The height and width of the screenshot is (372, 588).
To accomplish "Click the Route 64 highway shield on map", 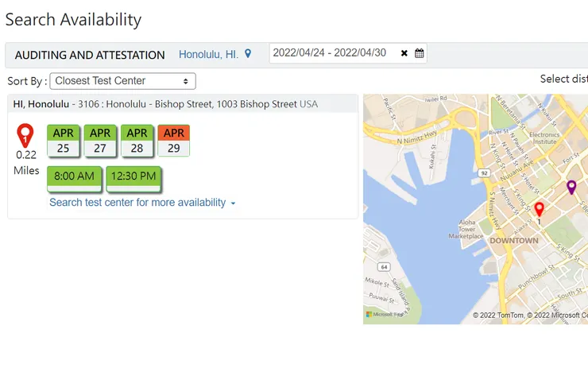I will pos(384,266).
